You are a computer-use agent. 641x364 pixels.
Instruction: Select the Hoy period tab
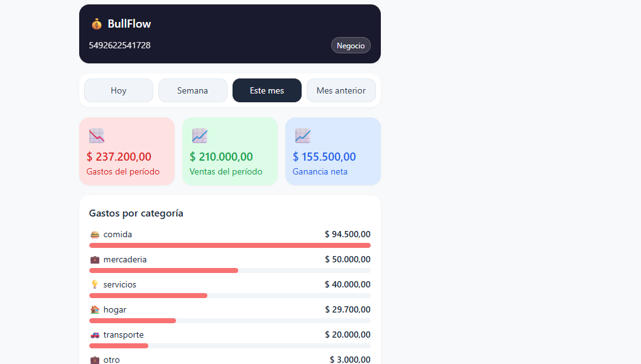[119, 90]
